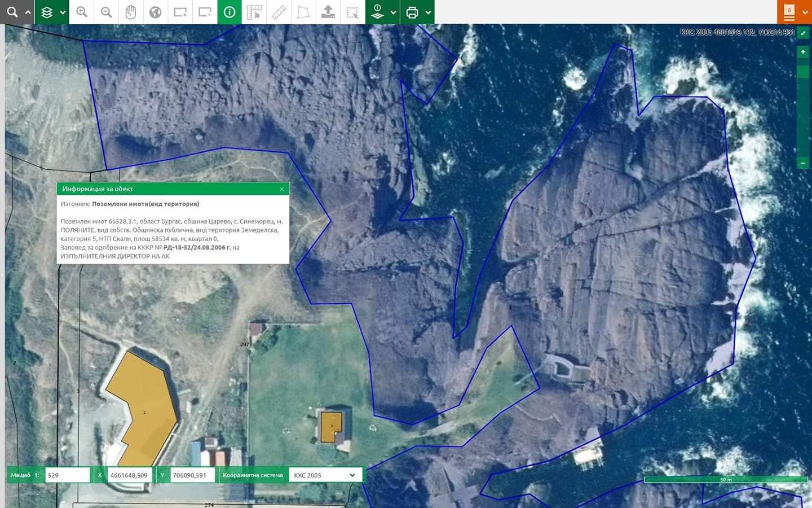Screen dimensions: 812x508
Task: Activate the pan hand tool
Action: pos(131,12)
